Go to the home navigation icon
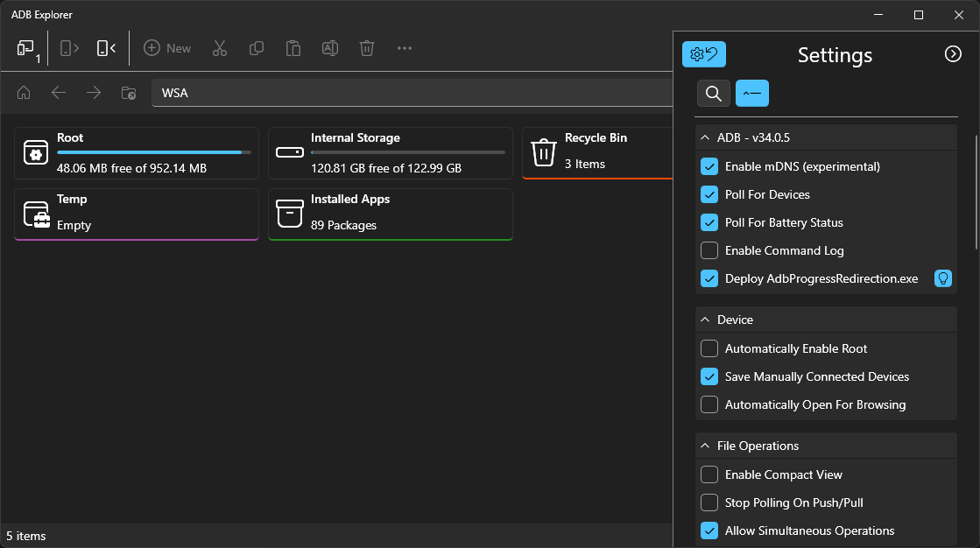Viewport: 980px width, 548px height. pyautogui.click(x=25, y=93)
